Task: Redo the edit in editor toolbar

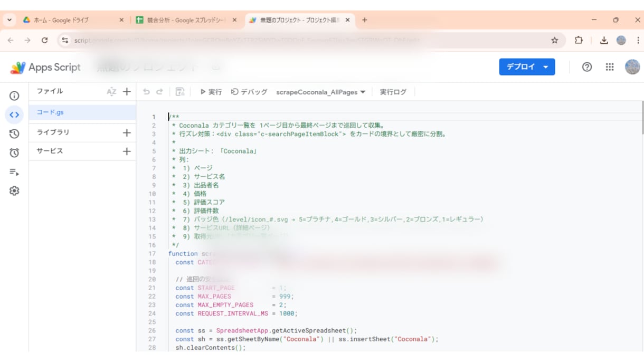Action: point(159,92)
